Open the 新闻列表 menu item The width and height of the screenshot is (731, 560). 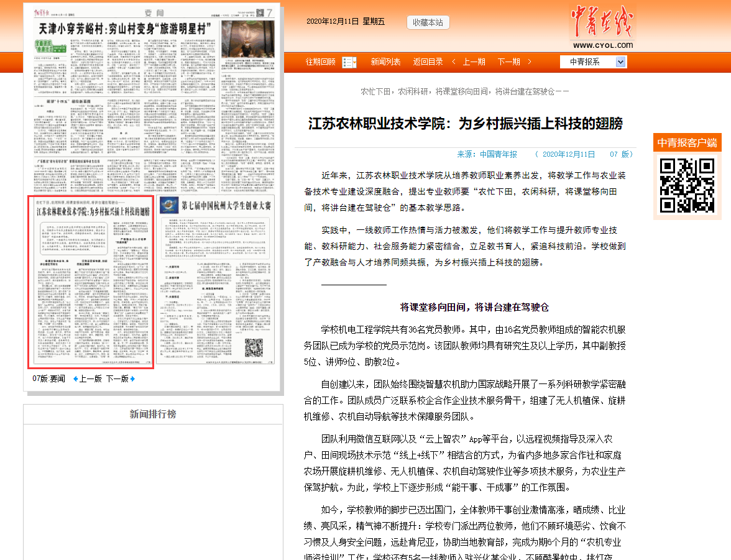tap(385, 62)
